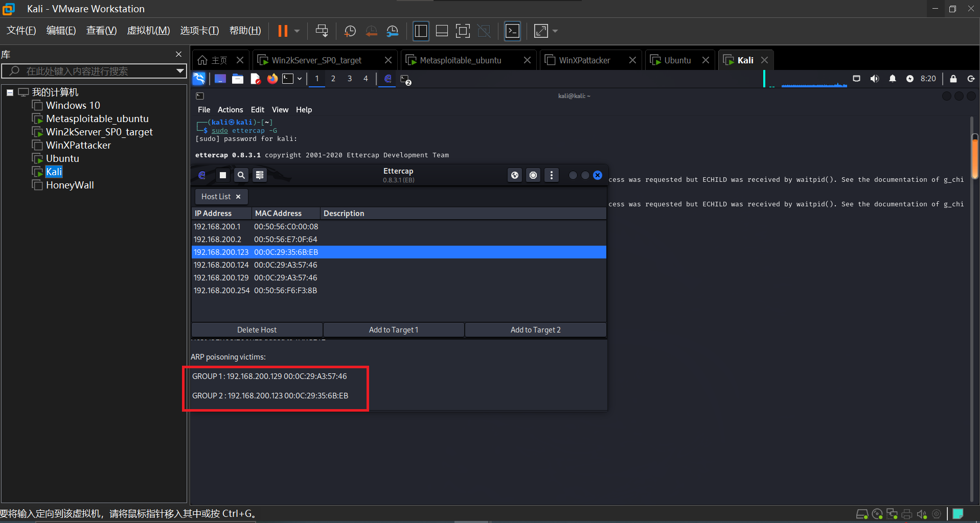Image resolution: width=980 pixels, height=523 pixels.
Task: Open the Ettercap MITM globe menu
Action: click(515, 175)
